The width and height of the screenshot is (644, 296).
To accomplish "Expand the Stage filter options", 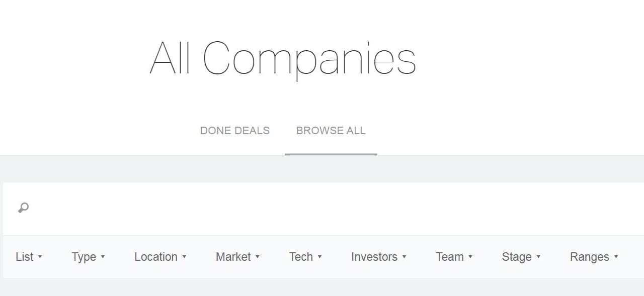I will [521, 257].
